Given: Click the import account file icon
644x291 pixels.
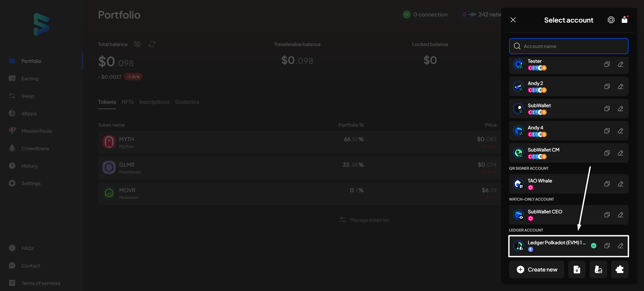Looking at the screenshot, I should coord(577,269).
